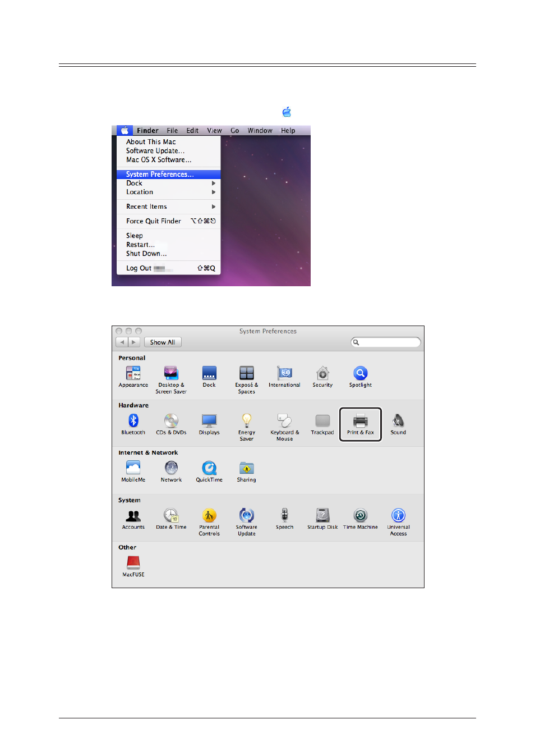Open the Finder menu in menu bar

[147, 131]
